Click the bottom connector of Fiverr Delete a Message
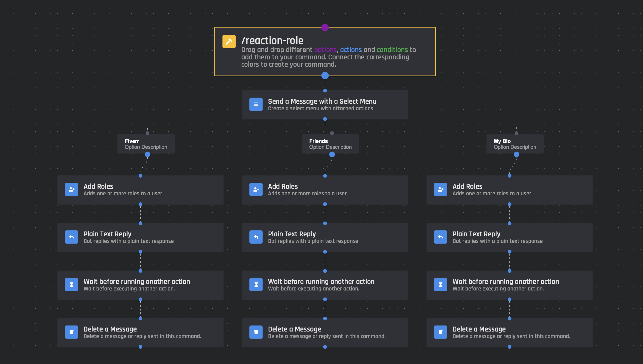Viewport: 643px width, 364px height. (141, 347)
